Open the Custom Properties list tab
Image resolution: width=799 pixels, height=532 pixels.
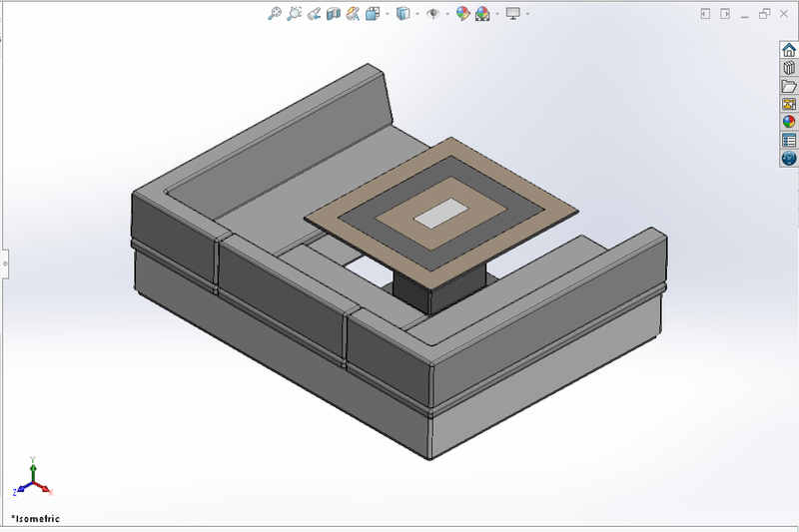(x=789, y=140)
